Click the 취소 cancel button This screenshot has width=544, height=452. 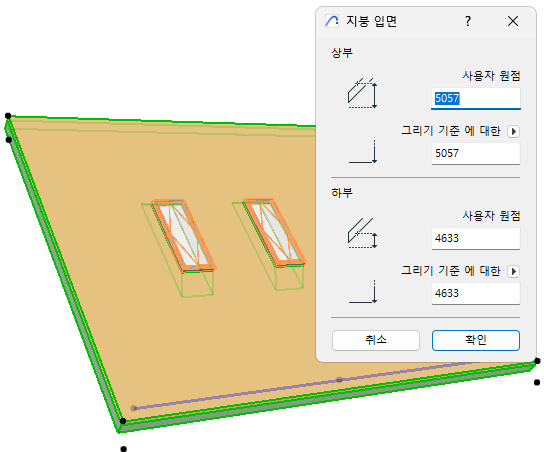click(376, 340)
